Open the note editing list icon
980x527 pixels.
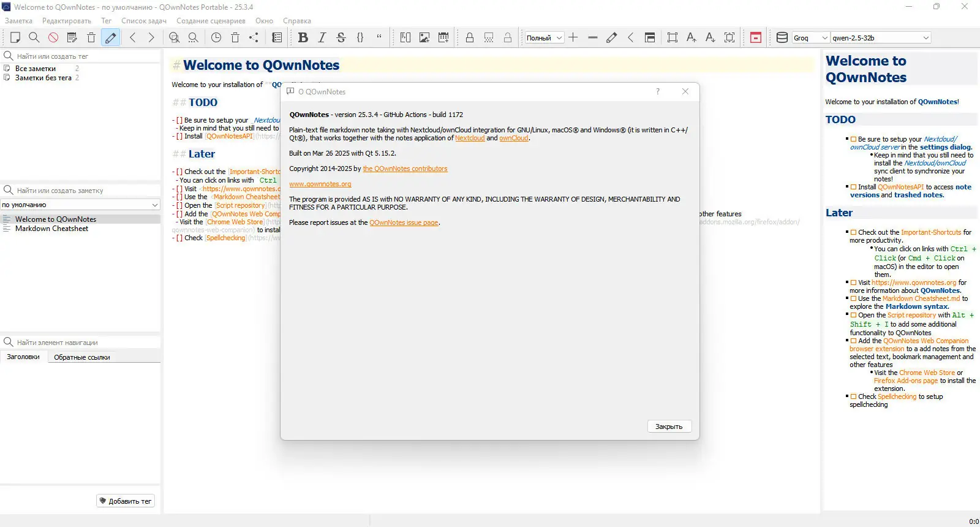72,38
